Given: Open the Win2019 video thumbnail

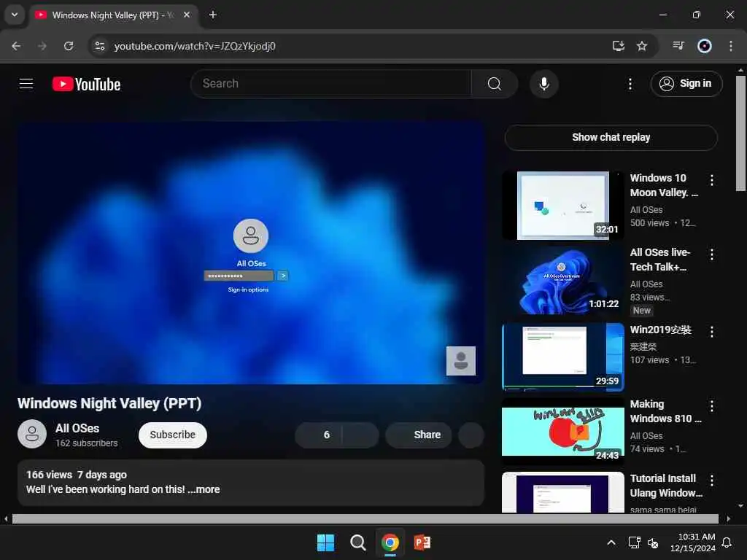Looking at the screenshot, I should [562, 357].
